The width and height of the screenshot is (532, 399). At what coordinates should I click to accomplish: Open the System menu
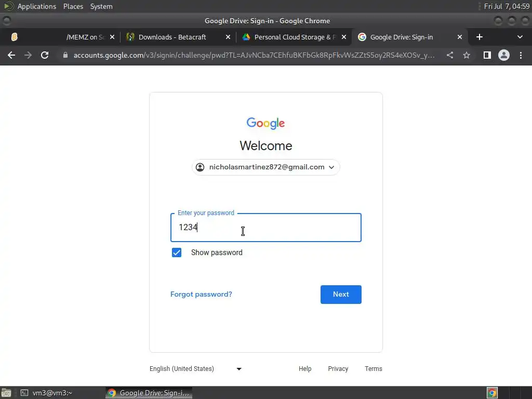(101, 6)
